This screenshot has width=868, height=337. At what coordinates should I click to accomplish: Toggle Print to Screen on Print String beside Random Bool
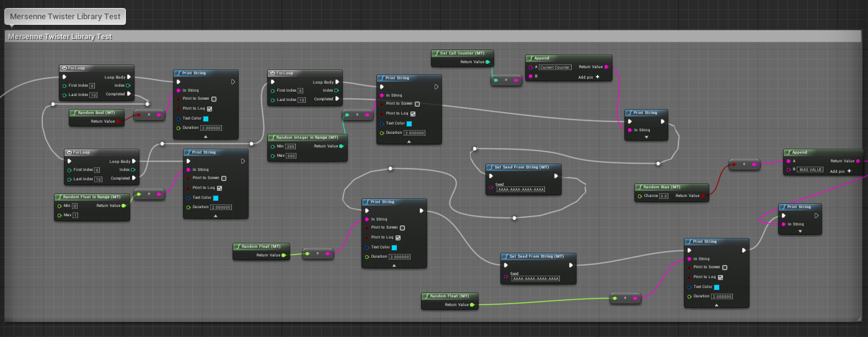coord(214,99)
